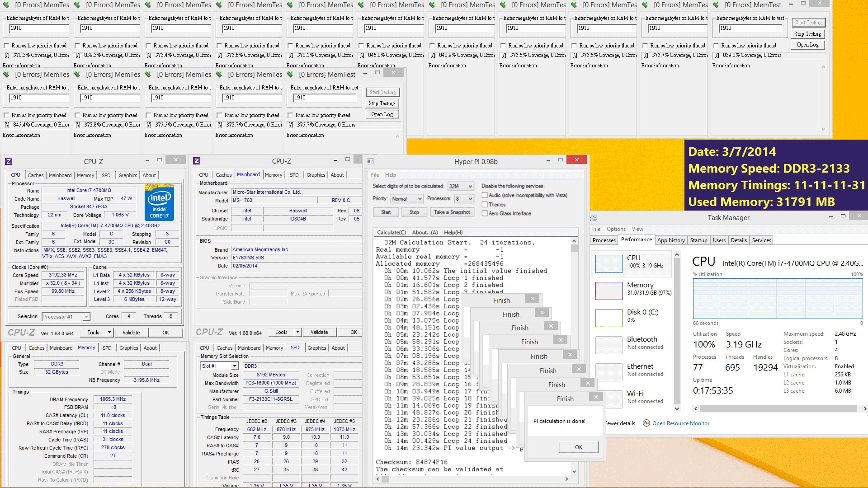Click the Hyper PI title bar icon
868x488 pixels.
pos(370,161)
